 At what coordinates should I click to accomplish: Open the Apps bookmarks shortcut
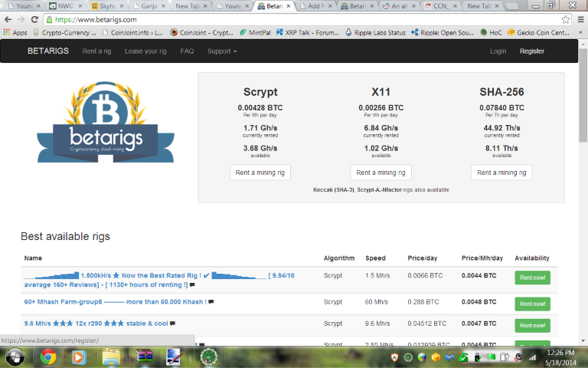(x=15, y=33)
